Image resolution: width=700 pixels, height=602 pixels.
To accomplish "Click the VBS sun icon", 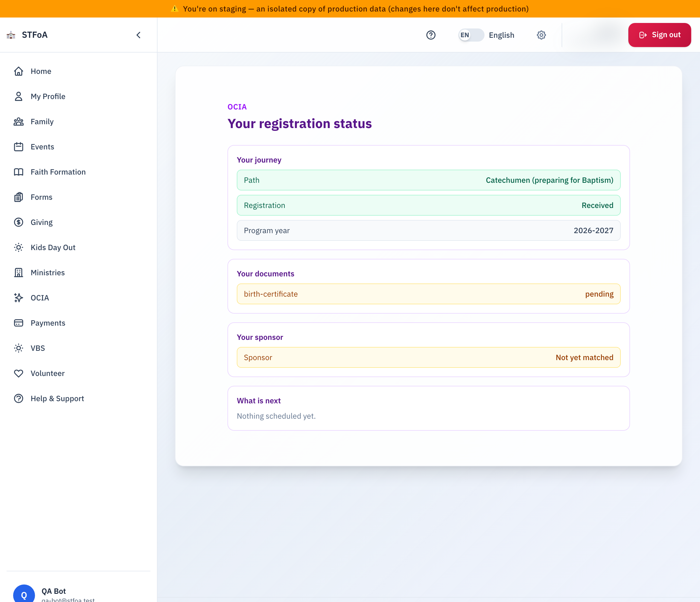I will tap(19, 348).
